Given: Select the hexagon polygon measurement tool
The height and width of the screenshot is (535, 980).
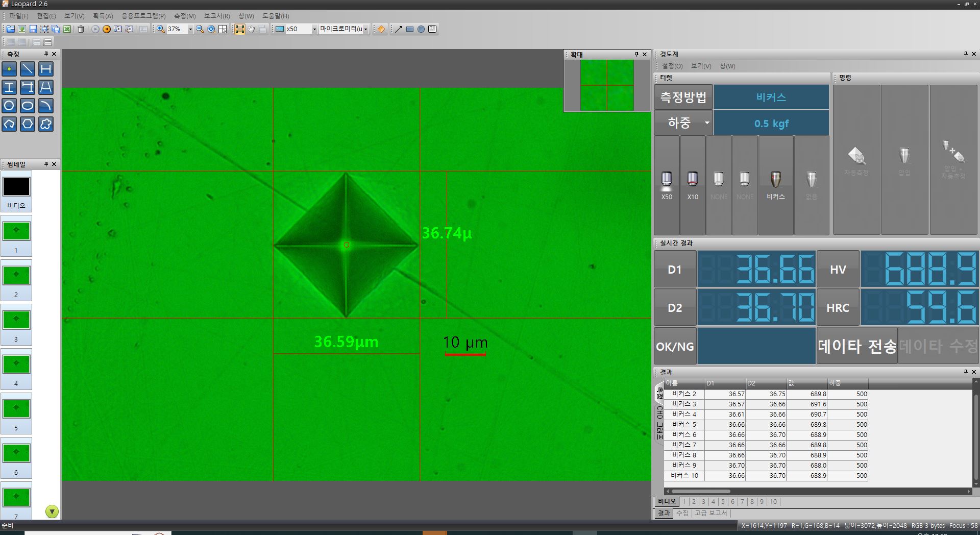Looking at the screenshot, I should click(x=28, y=124).
